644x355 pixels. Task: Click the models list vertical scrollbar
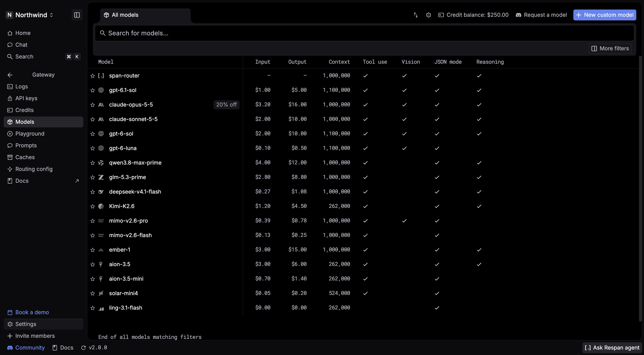point(640,189)
